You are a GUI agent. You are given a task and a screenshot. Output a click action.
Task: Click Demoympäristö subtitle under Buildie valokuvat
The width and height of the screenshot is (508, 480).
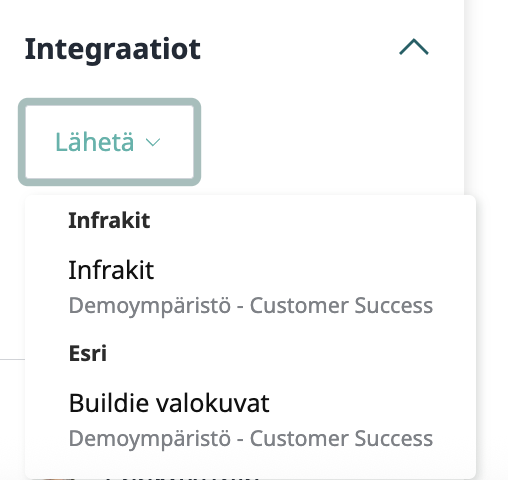tap(150, 439)
